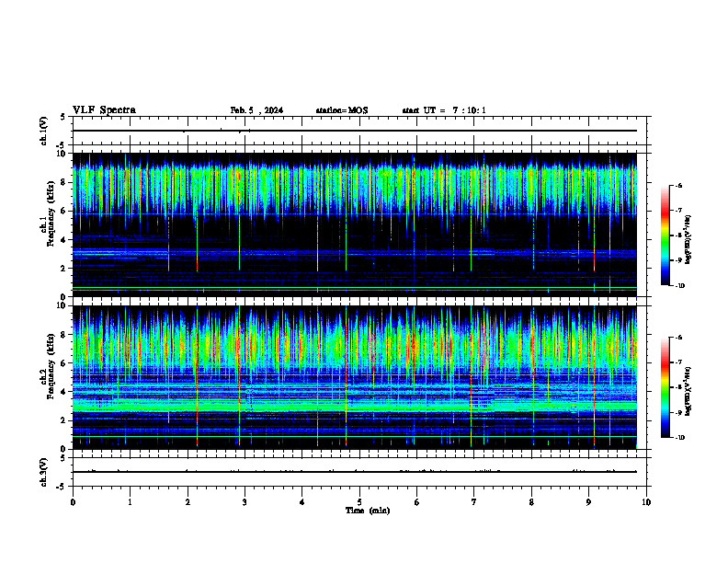Click the ch.2 frequency axis '6' tick label
This screenshot has width=728, height=563.
(63, 363)
